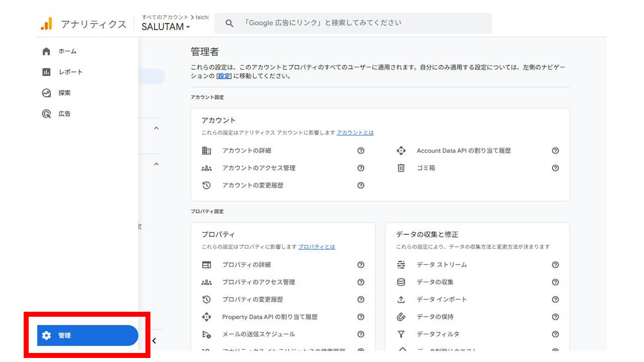Open the アカウントとは help link
644x362 pixels.
[x=355, y=133]
